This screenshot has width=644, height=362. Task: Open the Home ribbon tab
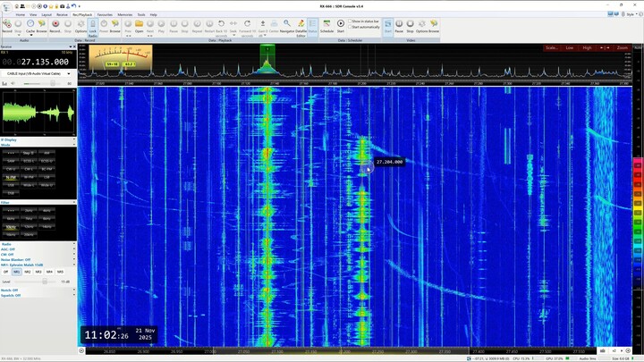[x=20, y=15]
